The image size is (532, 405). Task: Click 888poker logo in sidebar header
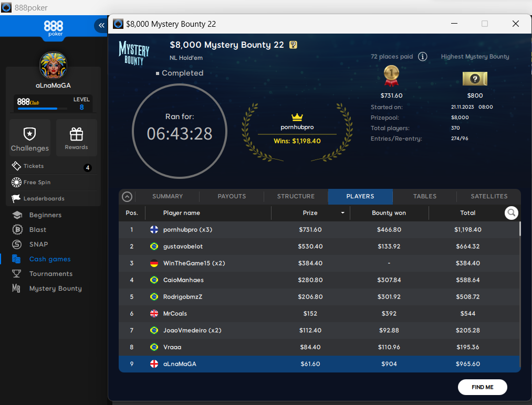click(x=53, y=28)
